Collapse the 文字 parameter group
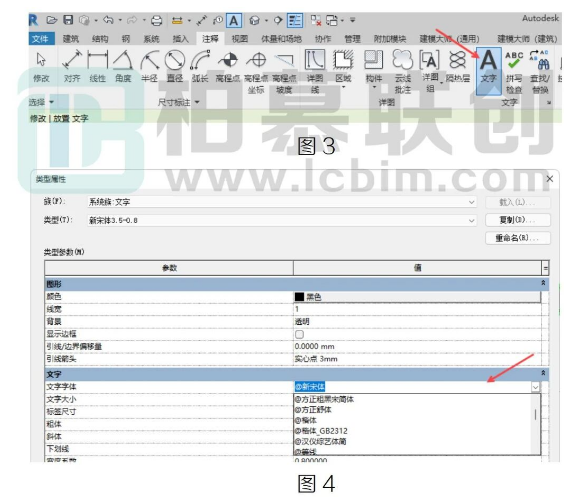The image size is (564, 497). click(x=543, y=373)
